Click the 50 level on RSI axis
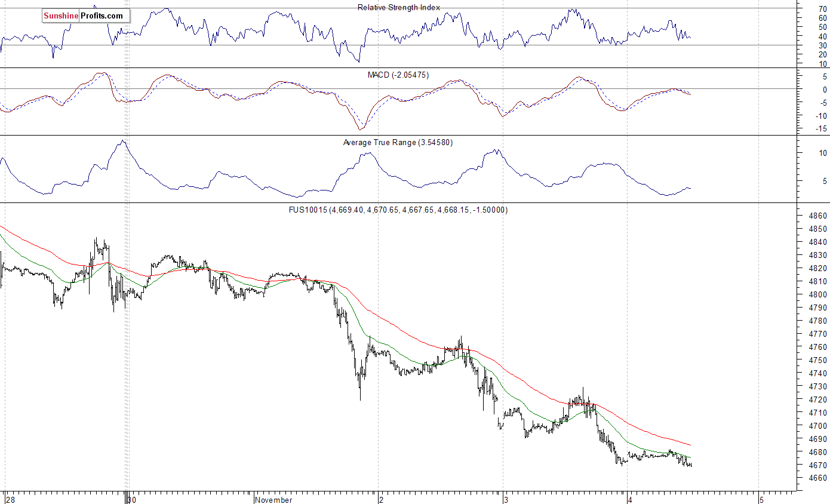 click(x=822, y=27)
